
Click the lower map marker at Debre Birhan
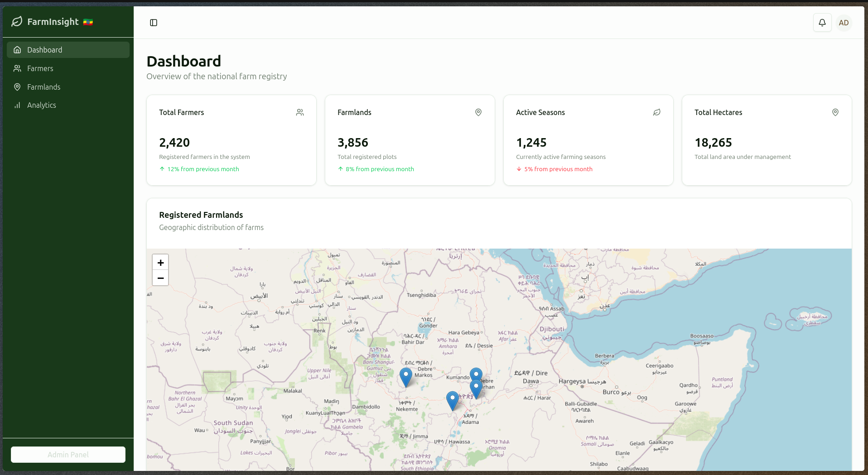pos(476,389)
